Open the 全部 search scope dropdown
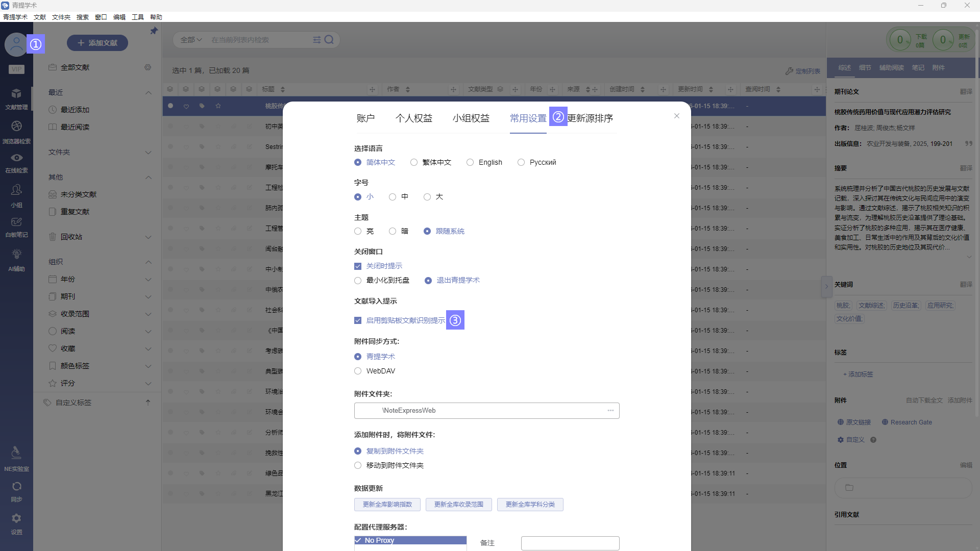The image size is (980, 551). pyautogui.click(x=191, y=40)
